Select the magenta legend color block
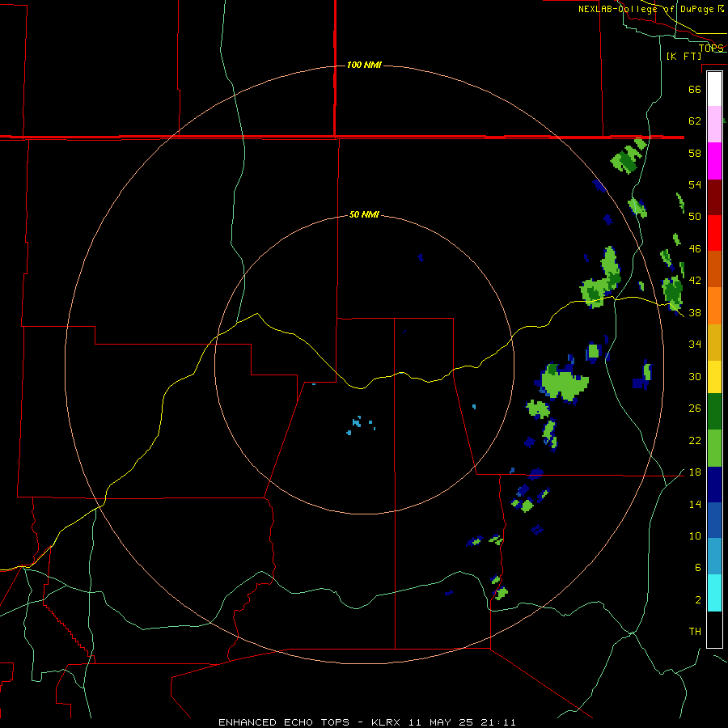The width and height of the screenshot is (728, 728). 714,161
